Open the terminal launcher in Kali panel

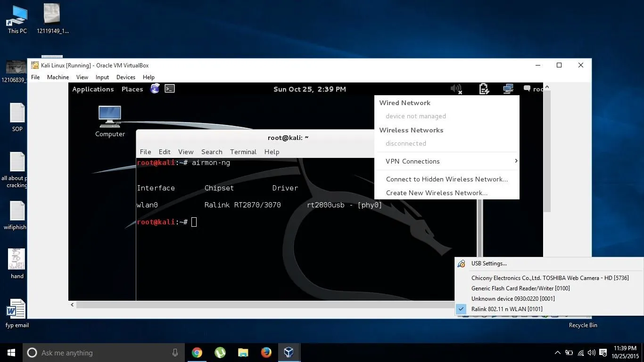click(x=170, y=89)
